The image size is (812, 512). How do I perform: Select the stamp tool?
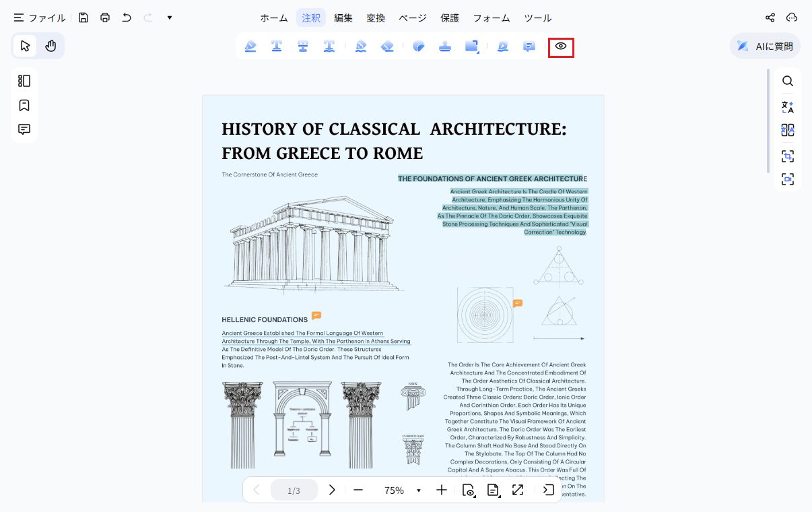tap(445, 46)
